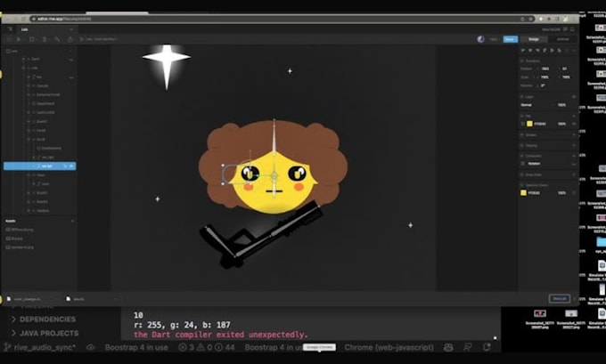Viewport: 606px width, 364px height.
Task: Toggle visibility of the selected hierarchy row
Action: [71, 166]
